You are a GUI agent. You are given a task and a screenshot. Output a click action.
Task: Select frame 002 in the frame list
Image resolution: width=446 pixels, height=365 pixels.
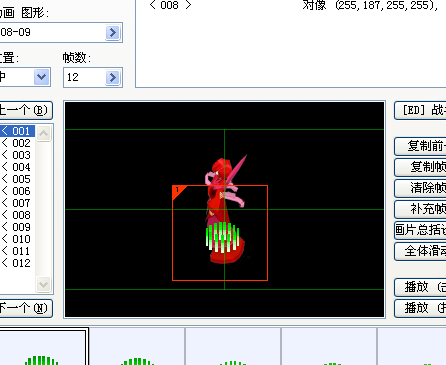17,143
